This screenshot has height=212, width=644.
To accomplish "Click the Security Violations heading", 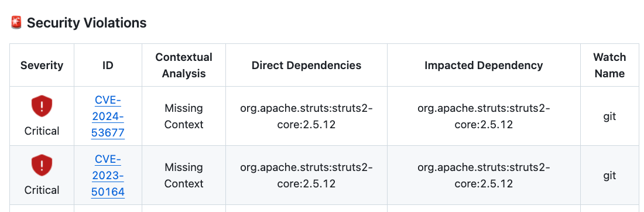I will tap(87, 23).
